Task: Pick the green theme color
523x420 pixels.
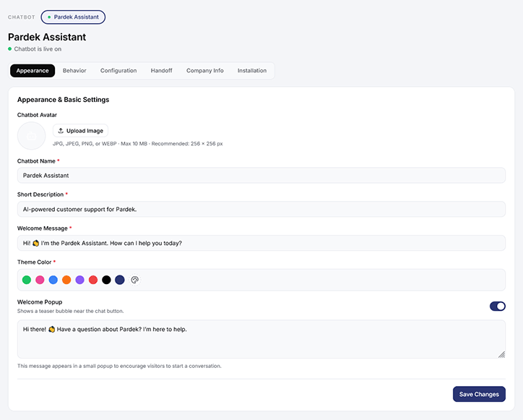Action: [x=27, y=280]
